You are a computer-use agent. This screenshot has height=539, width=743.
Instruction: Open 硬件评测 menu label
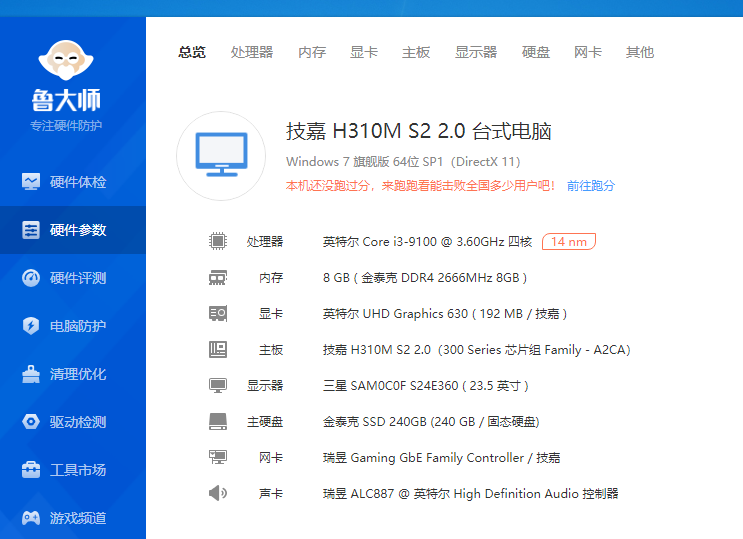78,278
